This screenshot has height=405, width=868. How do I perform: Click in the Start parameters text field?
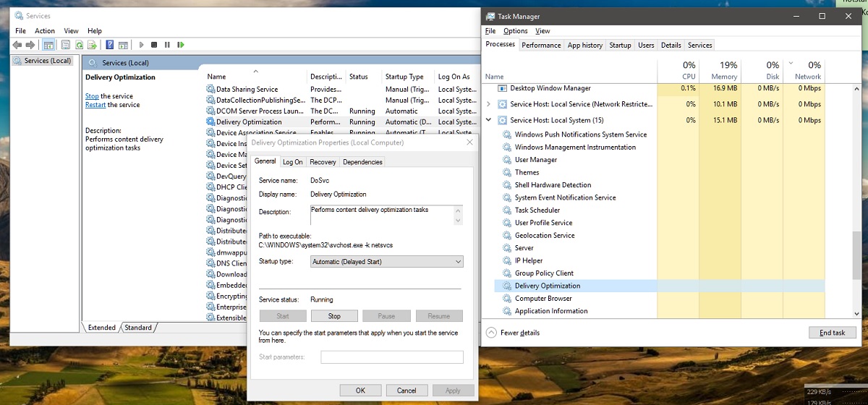point(391,357)
